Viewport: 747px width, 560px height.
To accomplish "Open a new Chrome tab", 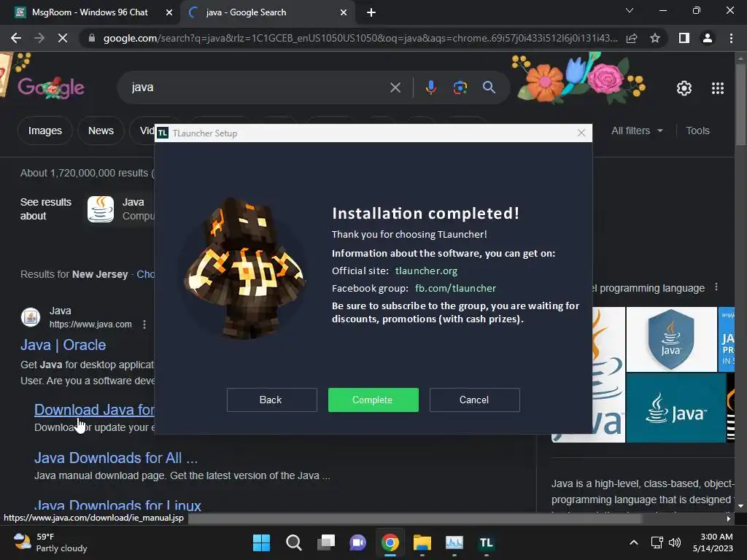I will click(371, 12).
